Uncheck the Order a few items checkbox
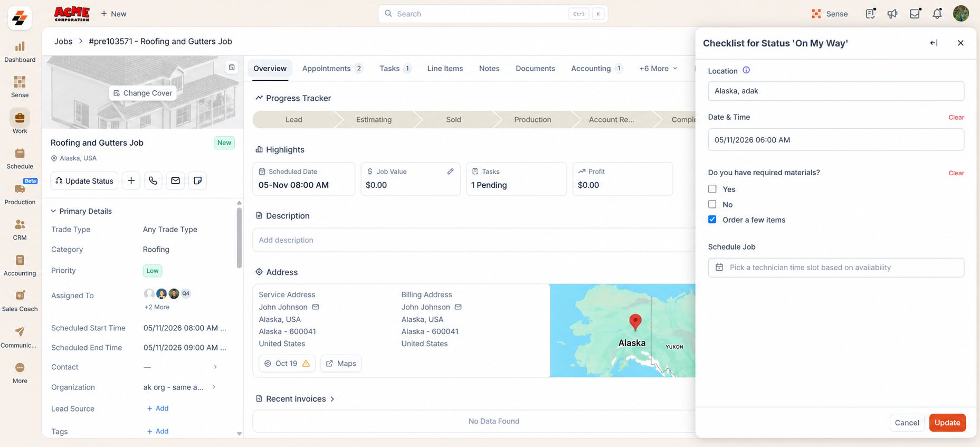The width and height of the screenshot is (980, 447). (x=712, y=220)
